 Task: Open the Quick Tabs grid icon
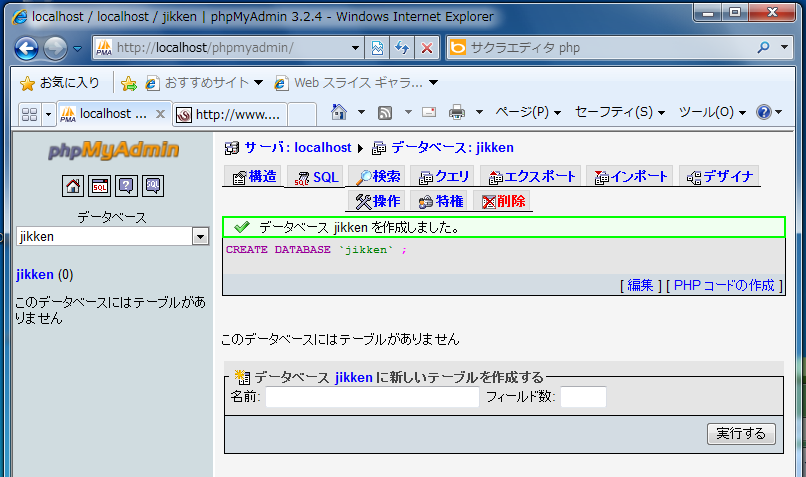(28, 114)
